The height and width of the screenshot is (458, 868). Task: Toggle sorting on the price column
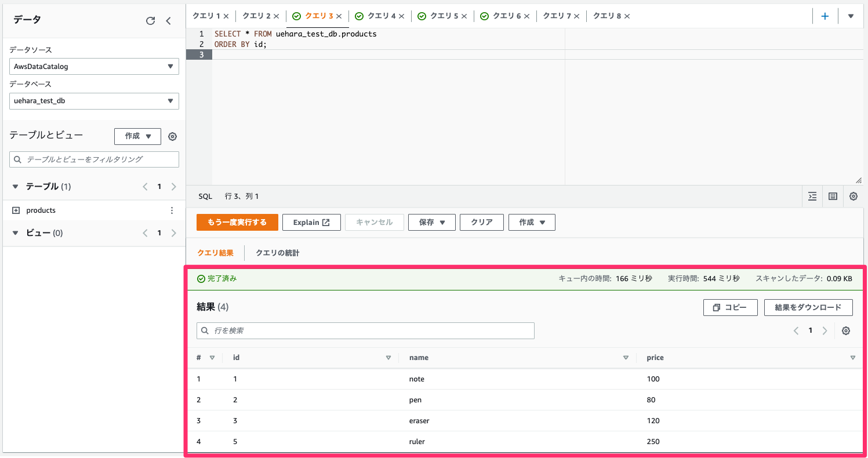[x=852, y=358]
